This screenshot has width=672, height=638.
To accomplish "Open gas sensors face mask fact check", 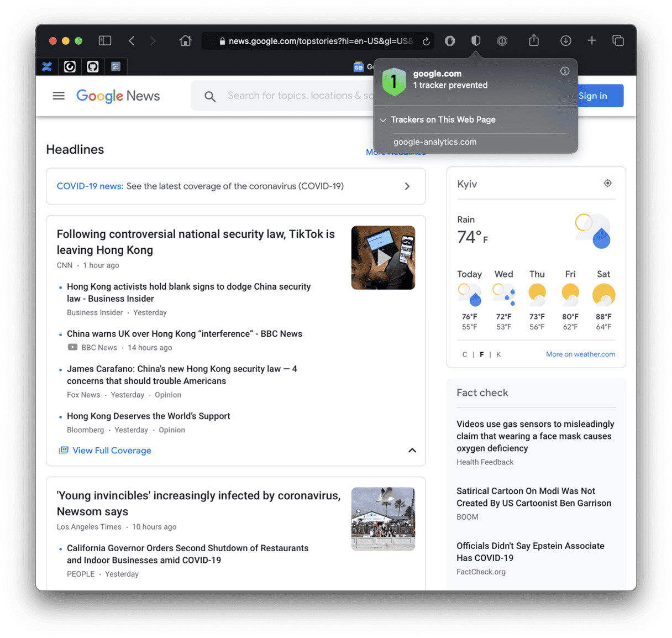I will 535,436.
